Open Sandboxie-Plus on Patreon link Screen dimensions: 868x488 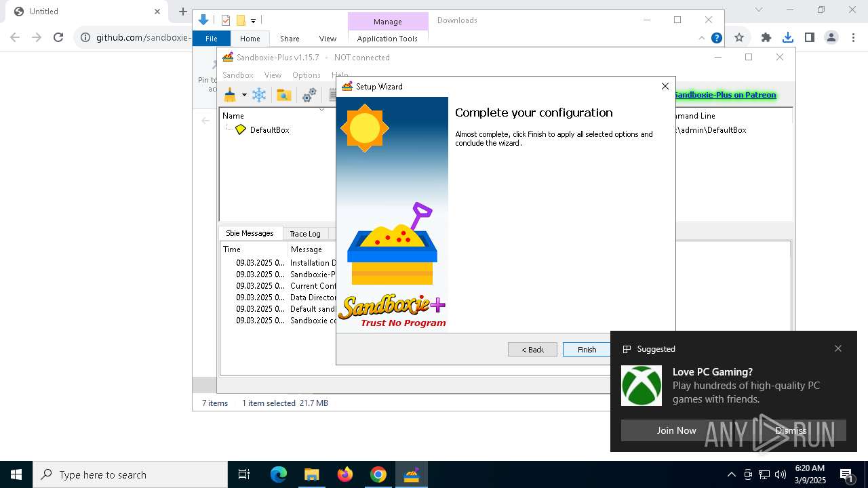tap(726, 95)
